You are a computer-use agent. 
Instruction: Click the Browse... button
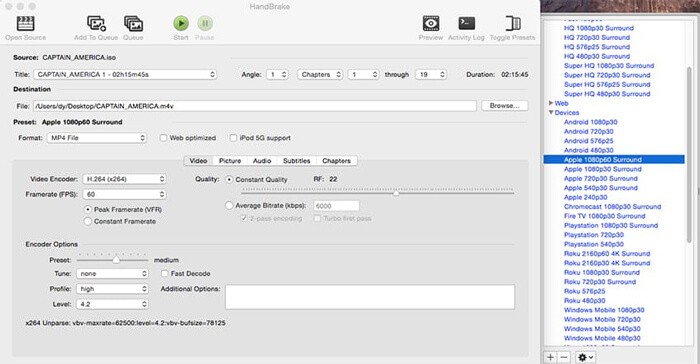click(504, 106)
